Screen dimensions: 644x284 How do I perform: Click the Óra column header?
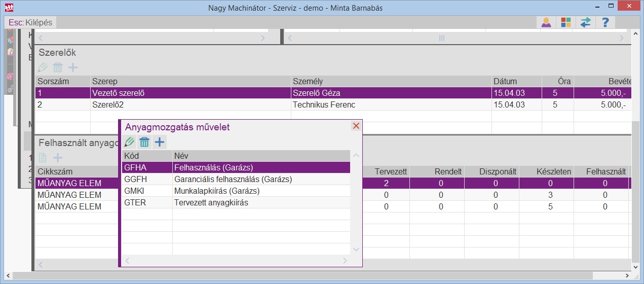(558, 81)
